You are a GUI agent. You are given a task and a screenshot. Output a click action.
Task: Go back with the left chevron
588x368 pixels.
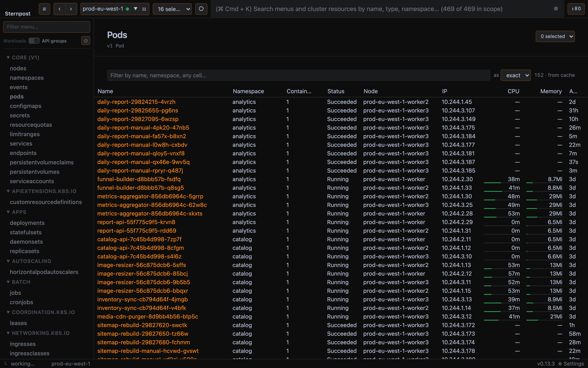tap(60, 9)
